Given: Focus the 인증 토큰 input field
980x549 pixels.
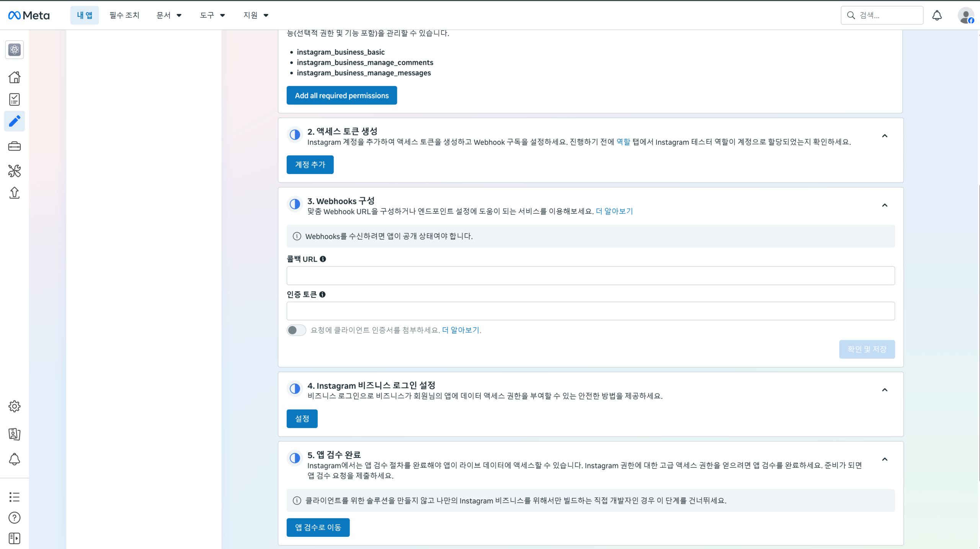Looking at the screenshot, I should 591,311.
